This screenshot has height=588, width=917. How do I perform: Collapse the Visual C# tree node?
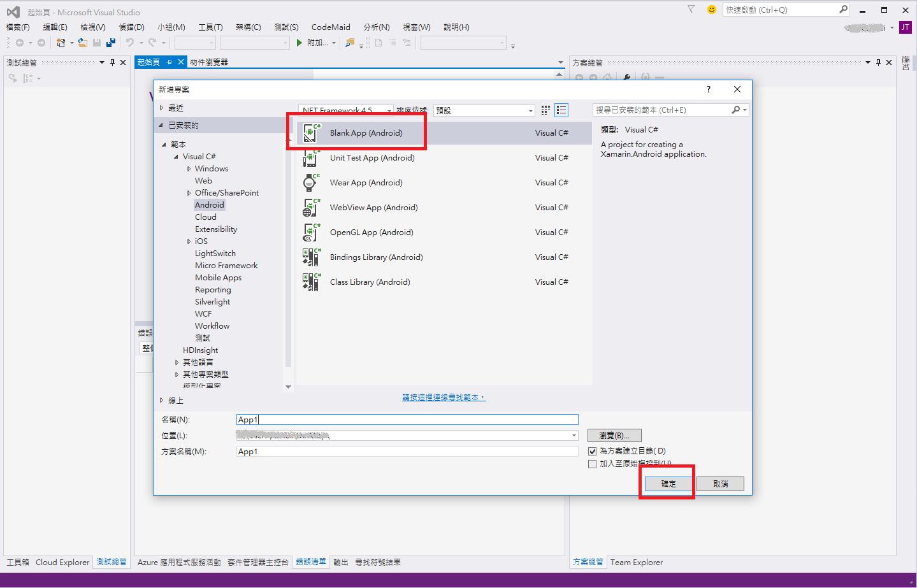[177, 157]
